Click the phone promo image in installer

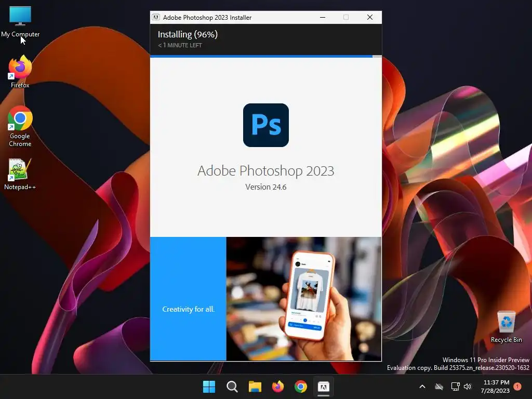pyautogui.click(x=303, y=299)
